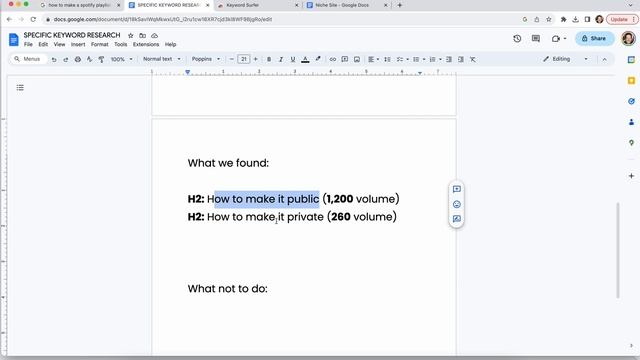Insert an image
This screenshot has height=360, width=640.
(357, 60)
